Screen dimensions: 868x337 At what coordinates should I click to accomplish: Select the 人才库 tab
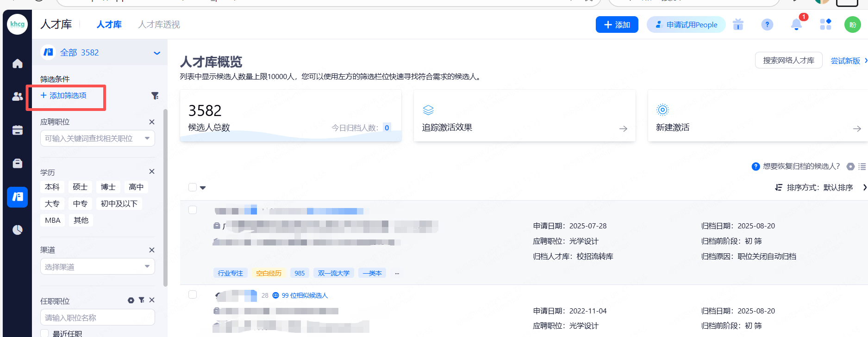(x=109, y=25)
